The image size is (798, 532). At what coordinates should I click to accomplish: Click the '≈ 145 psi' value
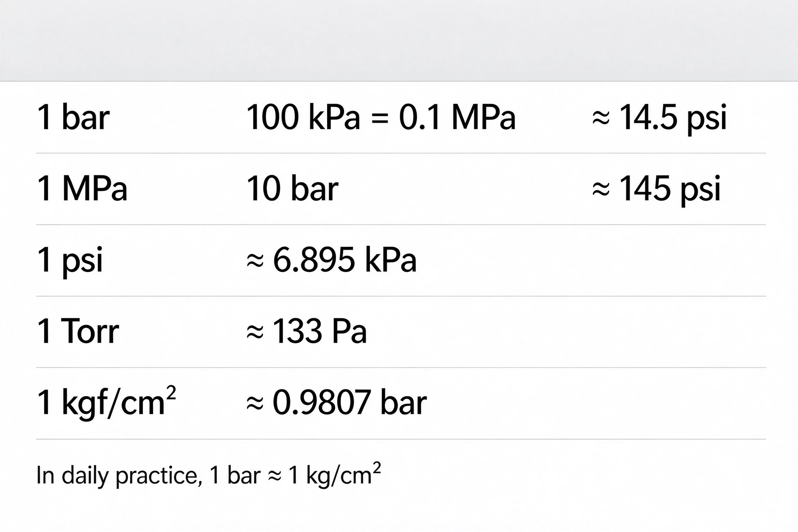tap(656, 190)
